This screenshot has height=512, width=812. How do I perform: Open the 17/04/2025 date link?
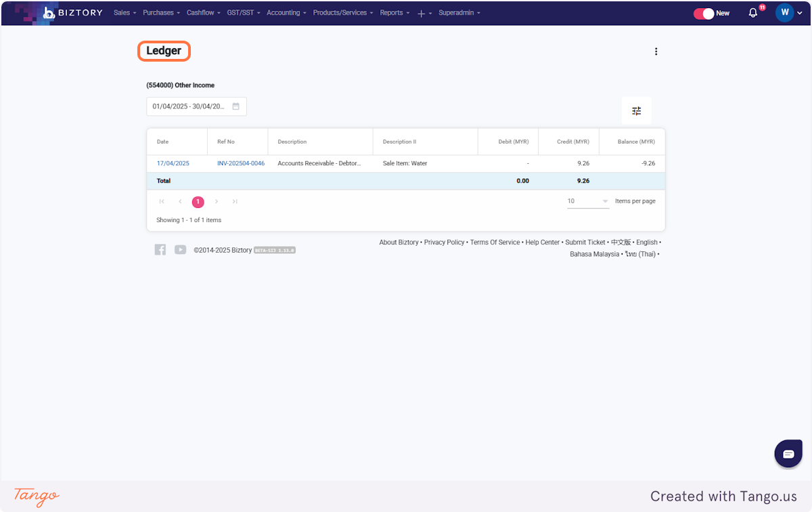pos(173,164)
